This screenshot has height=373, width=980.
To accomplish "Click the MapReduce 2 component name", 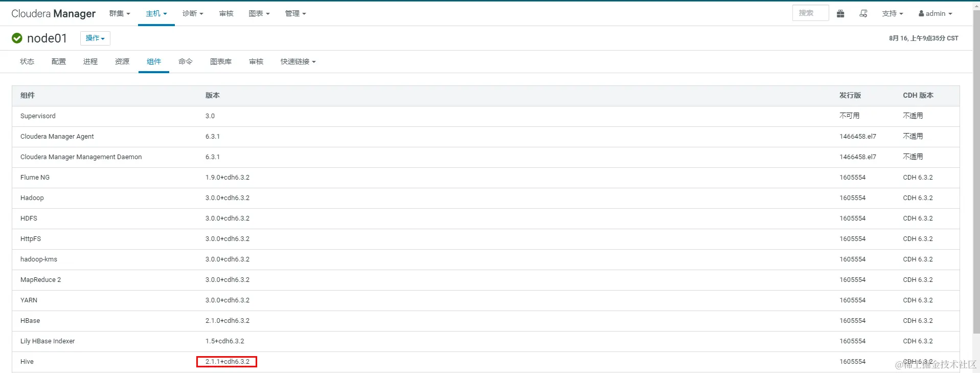I will pos(40,280).
